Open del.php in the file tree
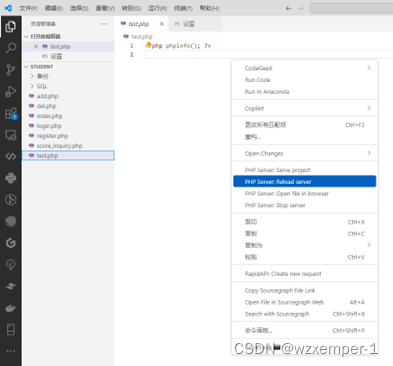This screenshot has width=393, height=366. pyautogui.click(x=68, y=106)
